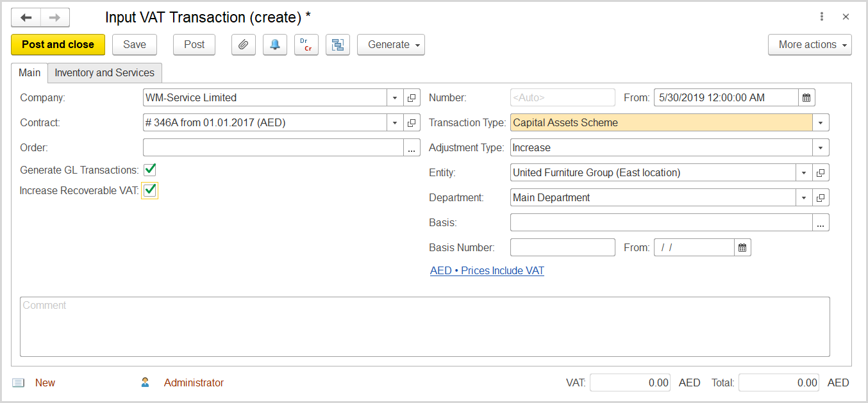Expand the Entity dropdown list
This screenshot has height=403, width=868.
point(804,173)
